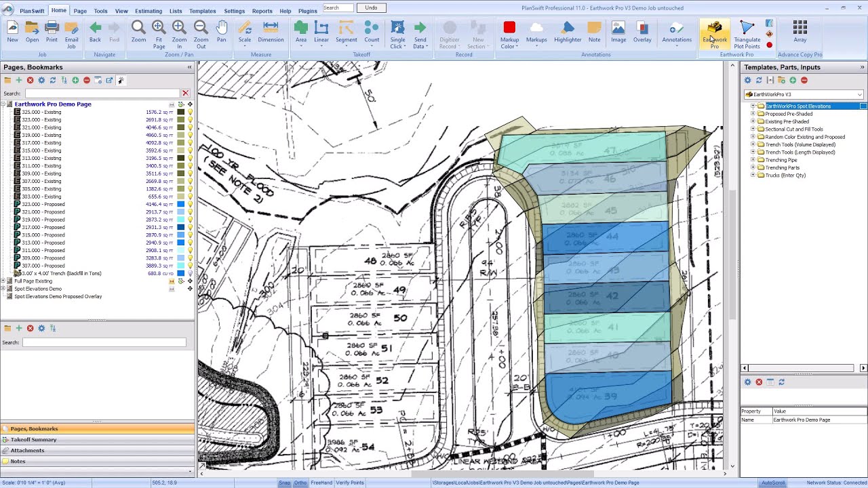This screenshot has width=868, height=488.
Task: Toggle Ortho mode in status bar
Action: tap(300, 483)
